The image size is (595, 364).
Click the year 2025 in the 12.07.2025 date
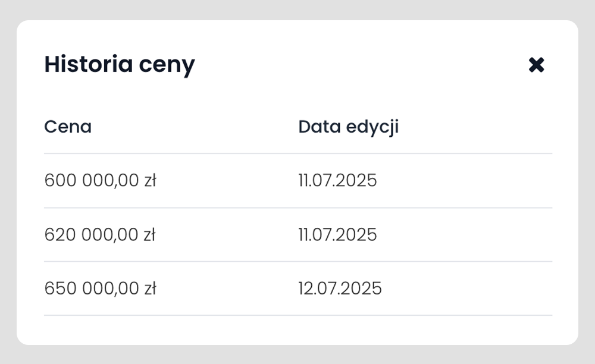coord(362,288)
